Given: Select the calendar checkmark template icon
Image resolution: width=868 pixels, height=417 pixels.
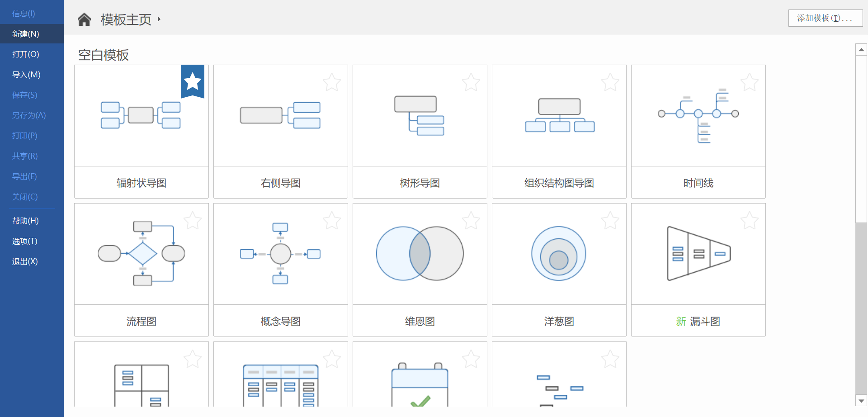Looking at the screenshot, I should pyautogui.click(x=420, y=384).
